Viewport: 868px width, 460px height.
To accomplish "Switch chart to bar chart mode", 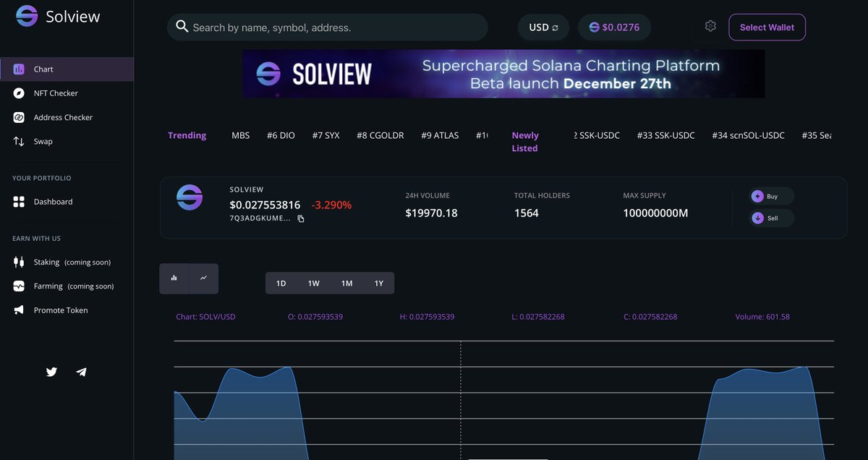I will [174, 278].
